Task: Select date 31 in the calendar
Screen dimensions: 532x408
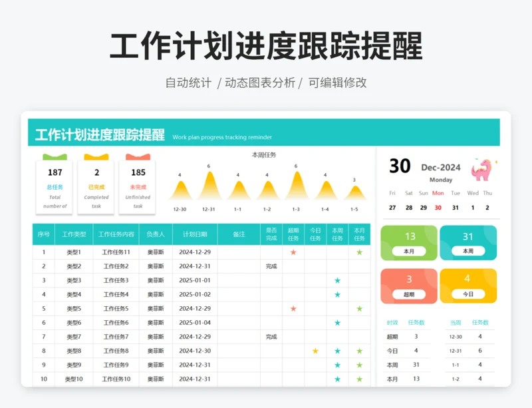Action: (x=454, y=208)
